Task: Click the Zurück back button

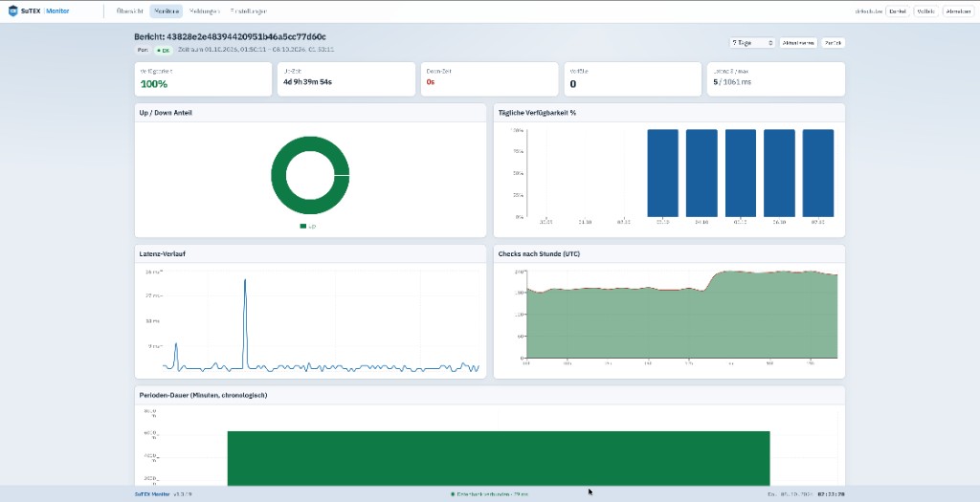Action: click(833, 42)
